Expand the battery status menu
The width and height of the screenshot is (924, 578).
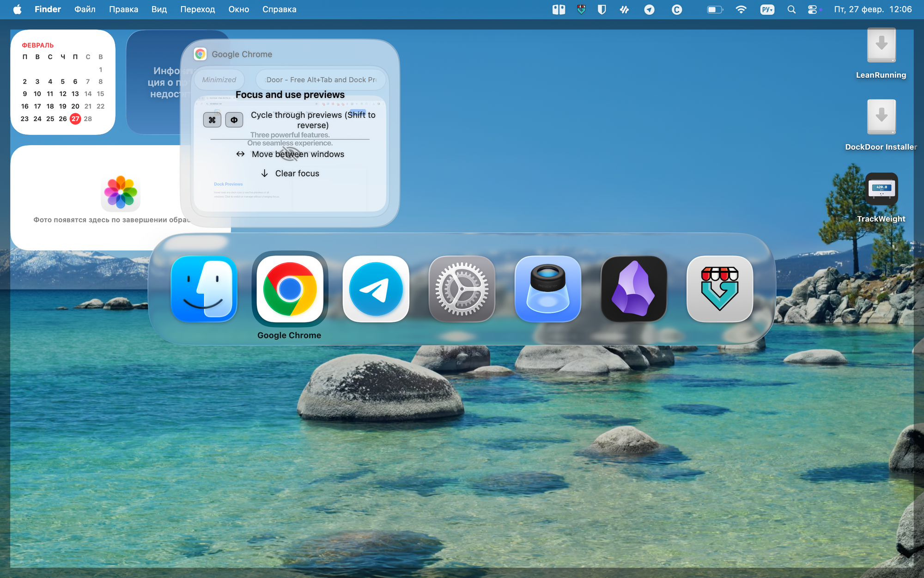coord(714,10)
